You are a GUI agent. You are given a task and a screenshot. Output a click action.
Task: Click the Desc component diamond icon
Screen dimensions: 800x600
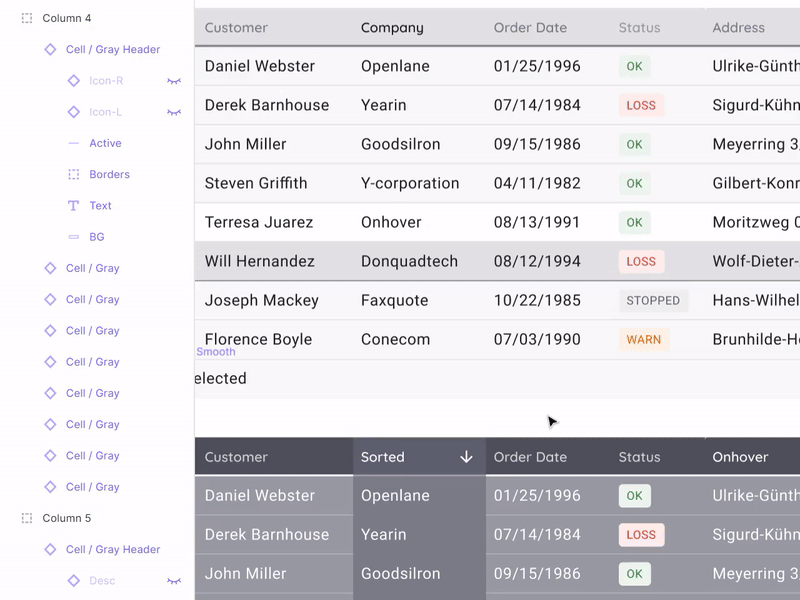76,580
